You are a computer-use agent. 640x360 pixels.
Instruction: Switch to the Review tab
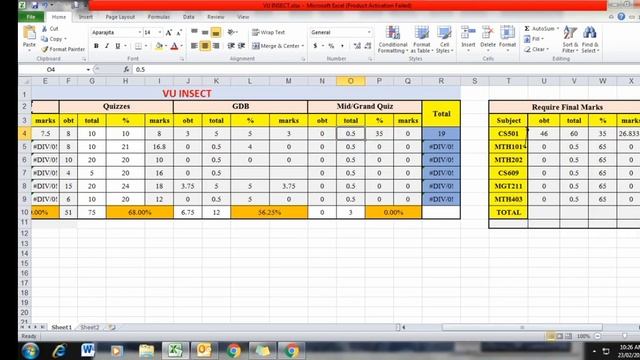pyautogui.click(x=216, y=17)
